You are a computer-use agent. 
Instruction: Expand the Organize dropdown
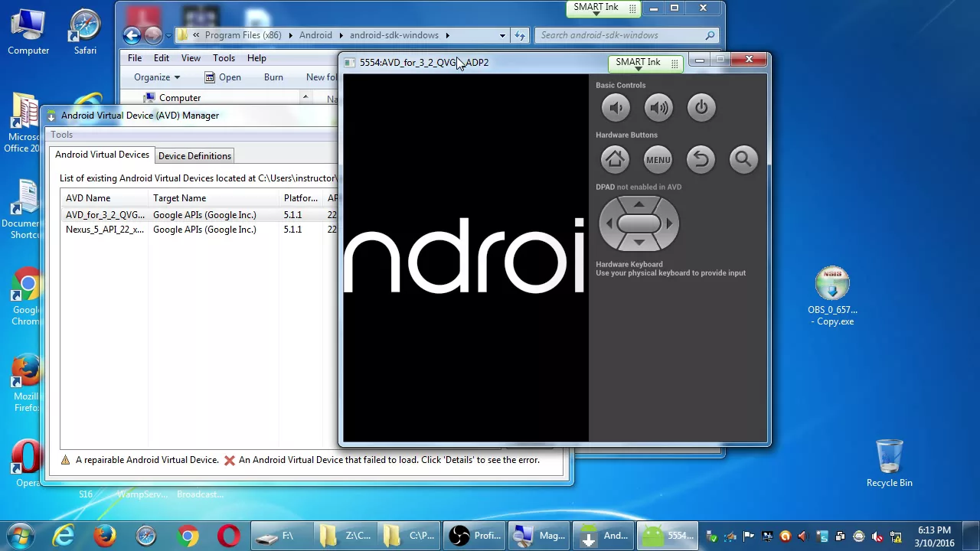(156, 77)
